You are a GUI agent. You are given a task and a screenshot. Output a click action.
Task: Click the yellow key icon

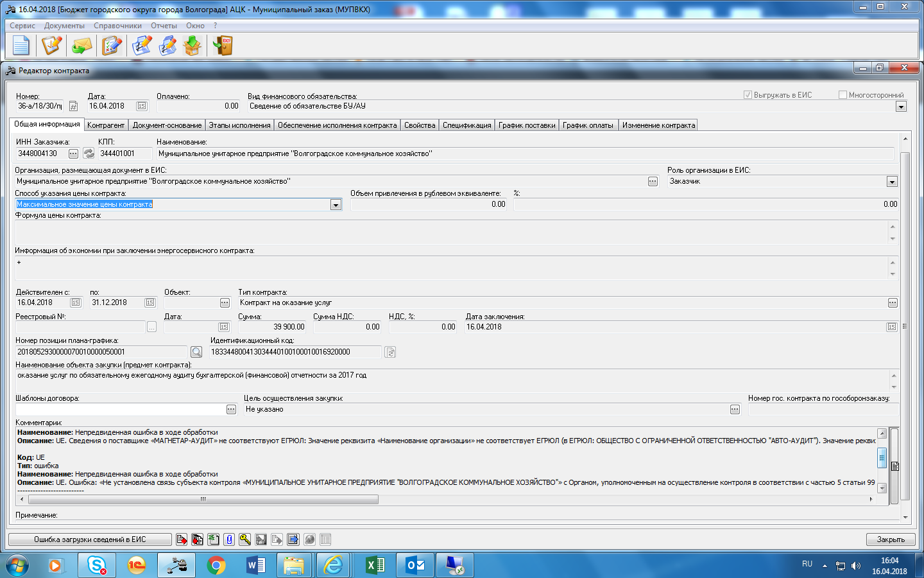tap(245, 539)
